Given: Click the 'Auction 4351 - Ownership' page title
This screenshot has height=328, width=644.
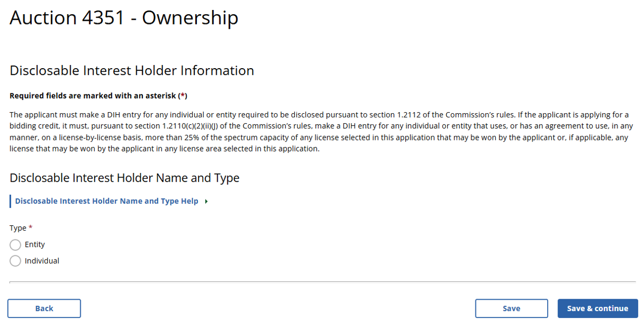Looking at the screenshot, I should pyautogui.click(x=124, y=18).
